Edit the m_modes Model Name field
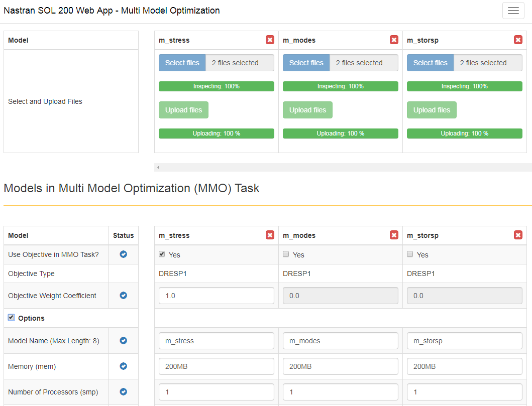 pos(341,341)
